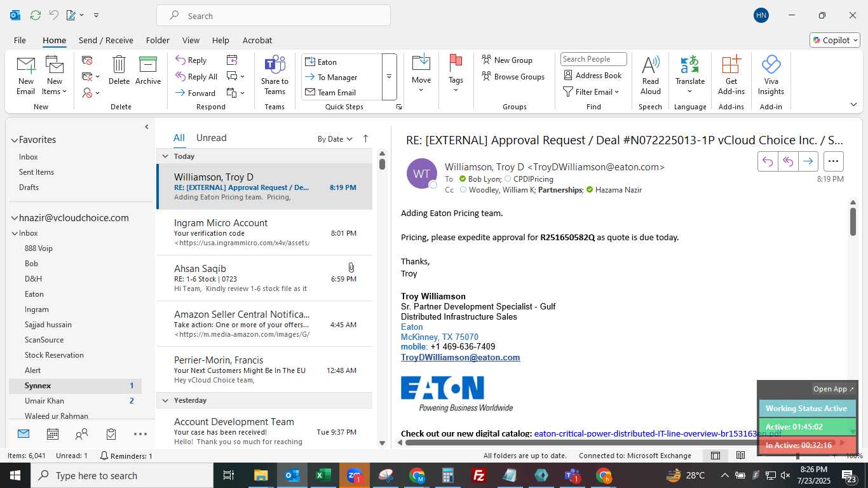Open the View tab
Viewport: 868px width, 488px height.
(191, 40)
